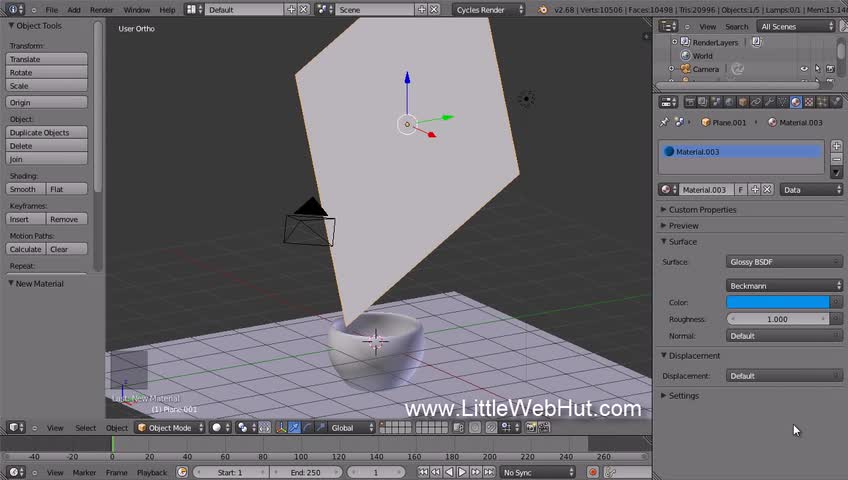Open the Physics properties tab icon
Screen dimensions: 848x480
[836, 102]
